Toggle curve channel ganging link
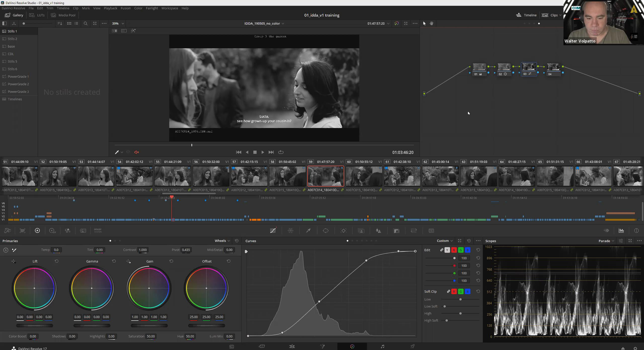This screenshot has height=350, width=644. click(x=442, y=250)
